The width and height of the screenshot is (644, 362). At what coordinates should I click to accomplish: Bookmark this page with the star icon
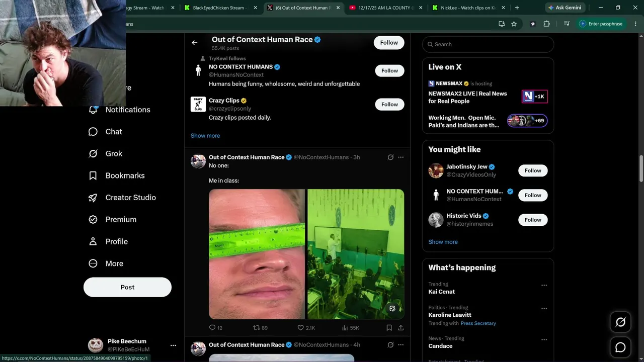coord(514,24)
